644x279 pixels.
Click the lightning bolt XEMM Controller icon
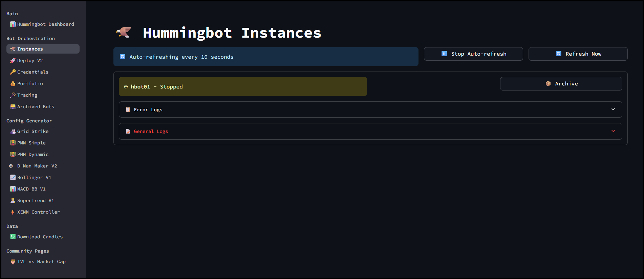(x=13, y=212)
